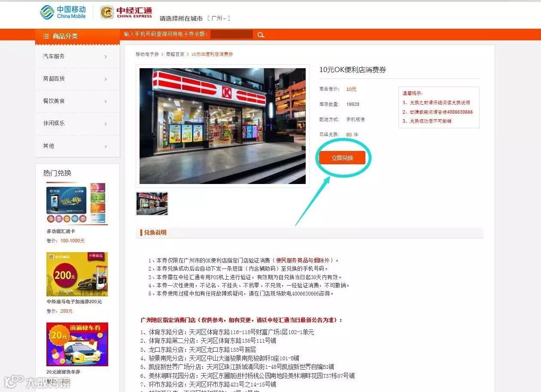541x392 pixels.
Task: Click store row 体育东路分店
Action: click(227, 332)
